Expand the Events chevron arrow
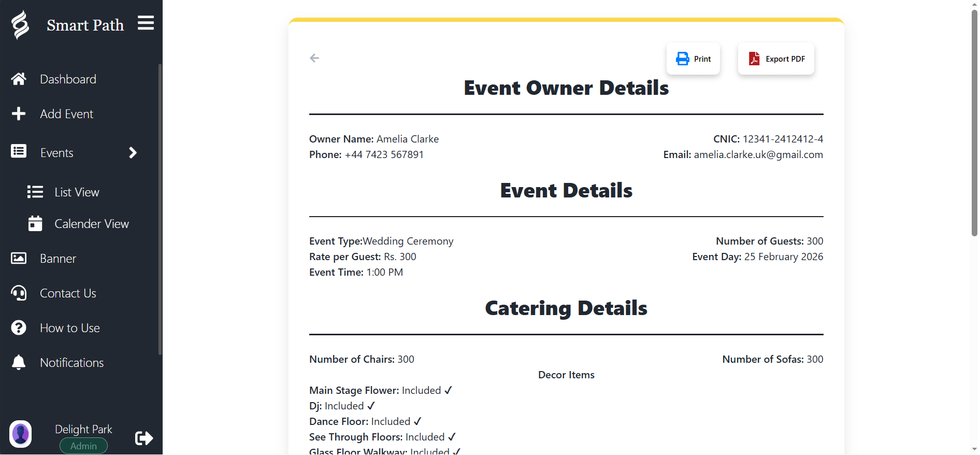The image size is (980, 455). point(133,152)
